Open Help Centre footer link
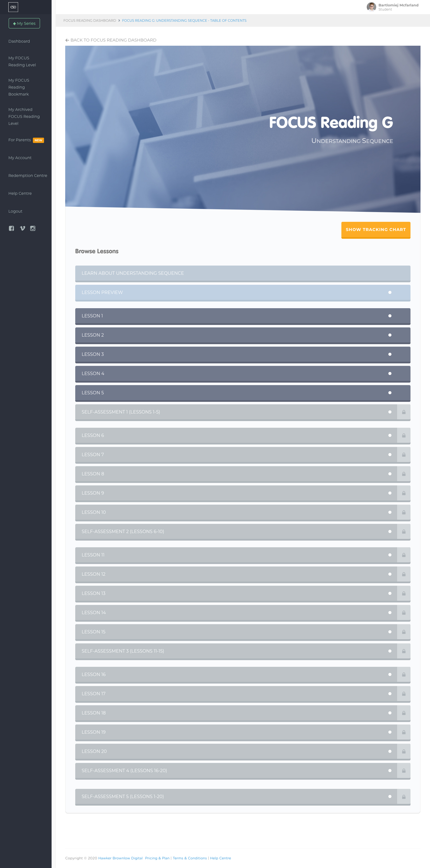This screenshot has height=868, width=430. [220, 858]
